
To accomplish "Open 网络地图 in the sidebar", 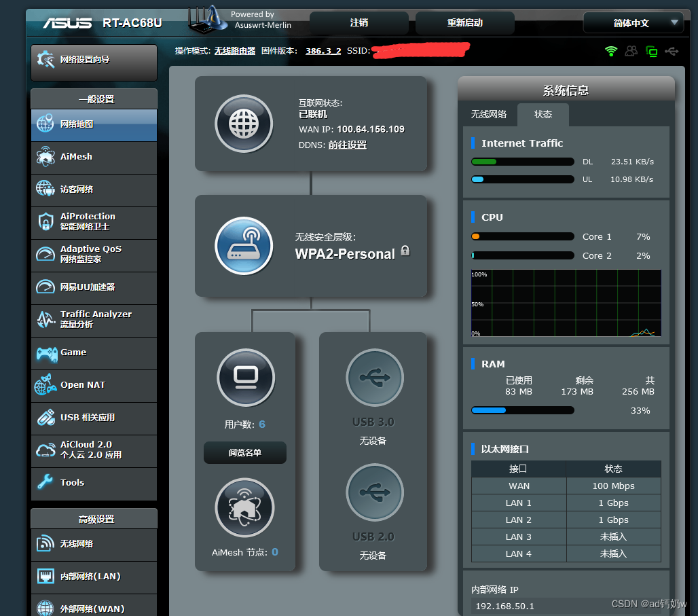I will click(x=94, y=124).
